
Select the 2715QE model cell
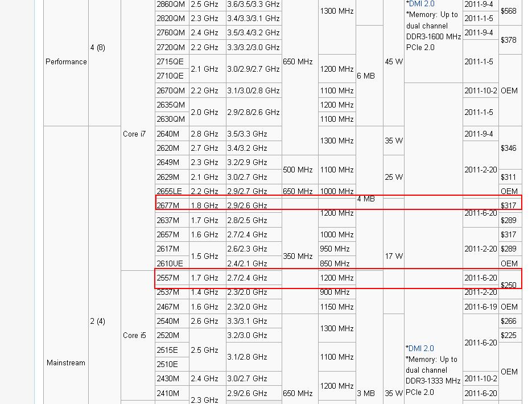coord(172,61)
